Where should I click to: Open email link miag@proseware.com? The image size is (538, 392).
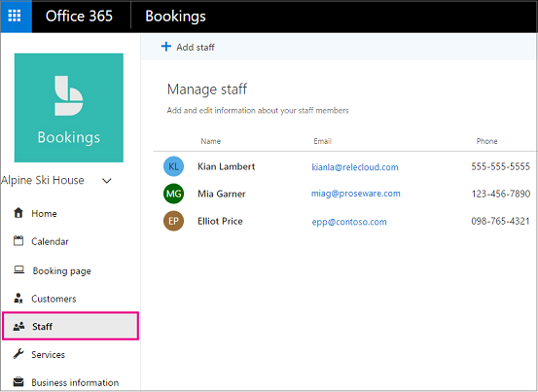pos(356,194)
